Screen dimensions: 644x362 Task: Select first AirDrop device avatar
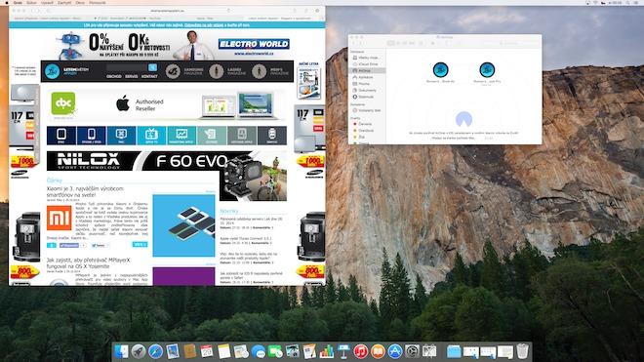440,69
